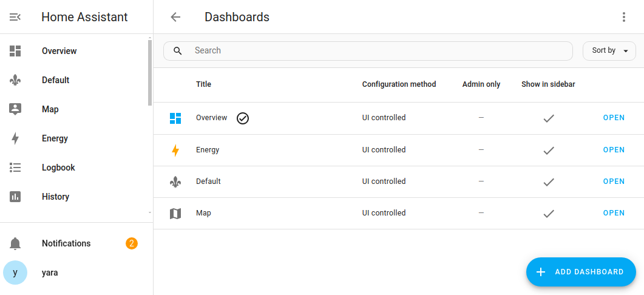Click the sidebar checkmark in Default row

coord(549,182)
